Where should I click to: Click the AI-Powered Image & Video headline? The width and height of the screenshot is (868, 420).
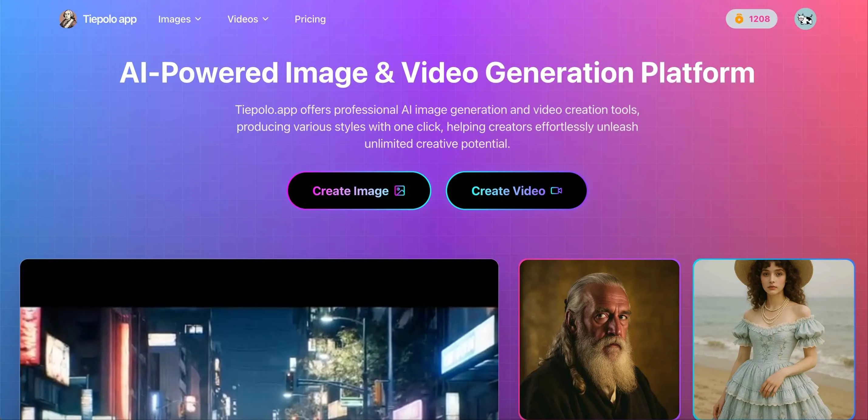tap(437, 73)
